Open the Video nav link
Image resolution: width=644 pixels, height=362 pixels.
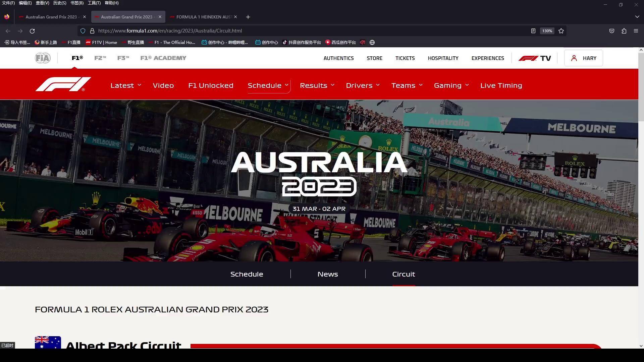coord(163,85)
